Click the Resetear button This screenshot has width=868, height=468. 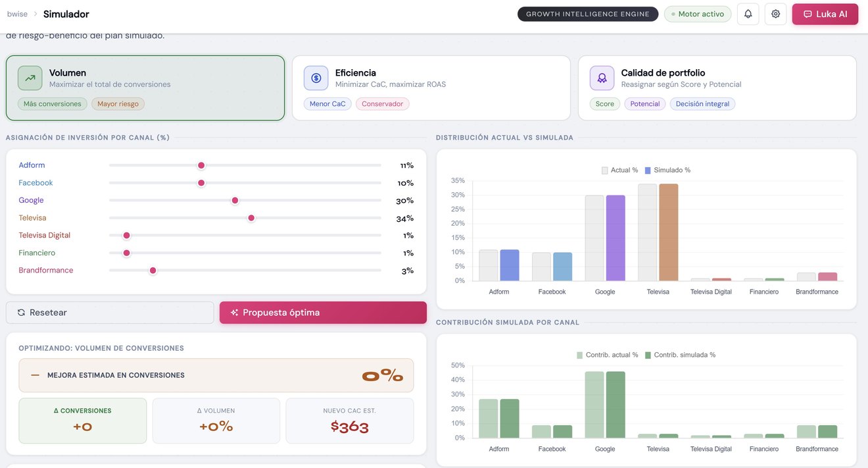[x=110, y=313]
